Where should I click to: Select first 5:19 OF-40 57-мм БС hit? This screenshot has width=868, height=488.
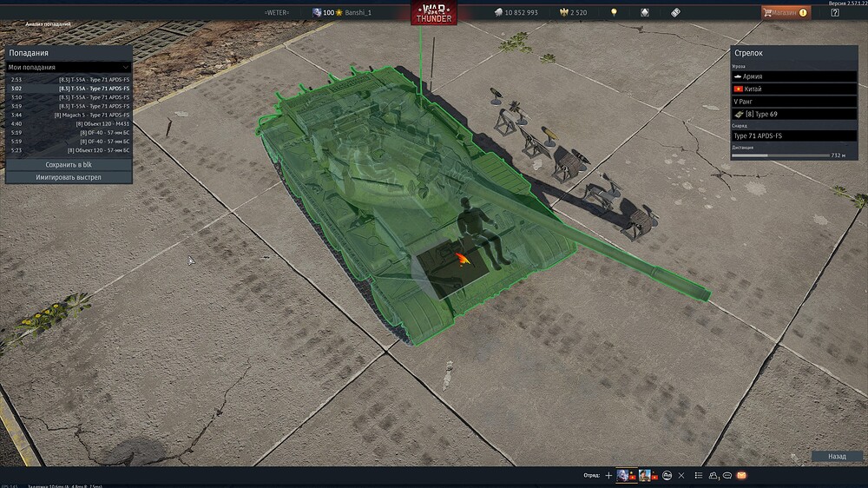69,132
